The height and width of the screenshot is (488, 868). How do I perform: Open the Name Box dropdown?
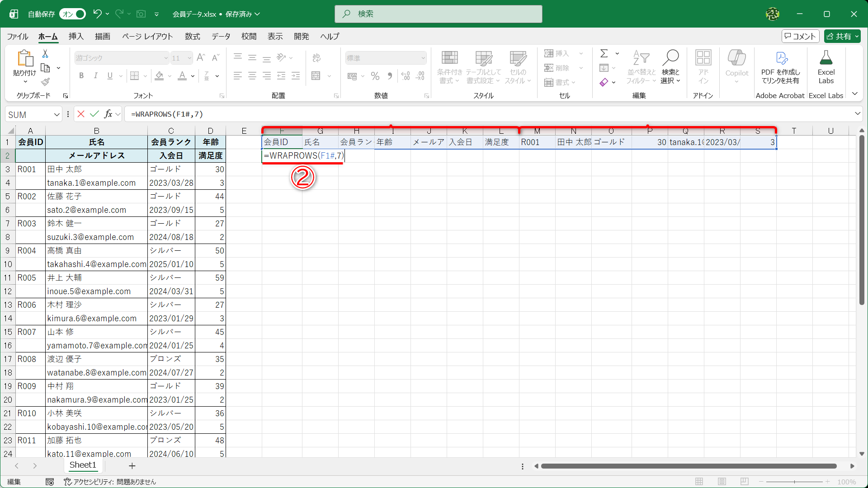pos(57,114)
